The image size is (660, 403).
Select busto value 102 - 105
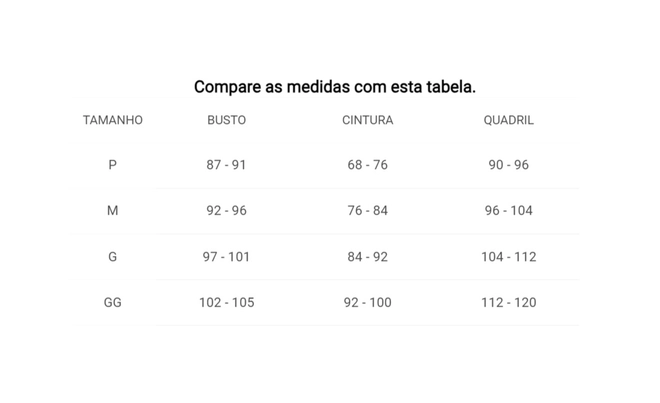[226, 302]
